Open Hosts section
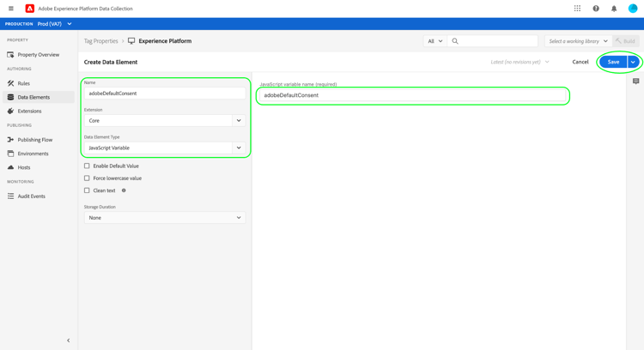The height and width of the screenshot is (350, 644). 24,167
